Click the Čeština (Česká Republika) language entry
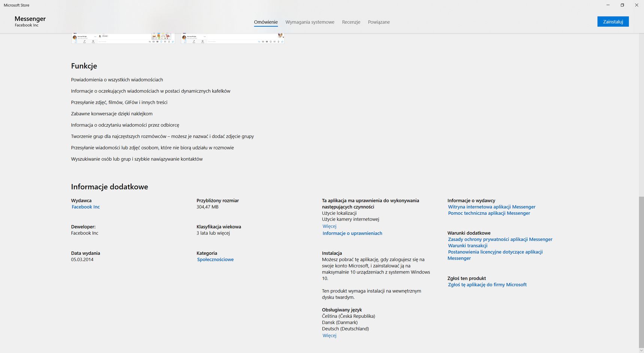 click(349, 316)
